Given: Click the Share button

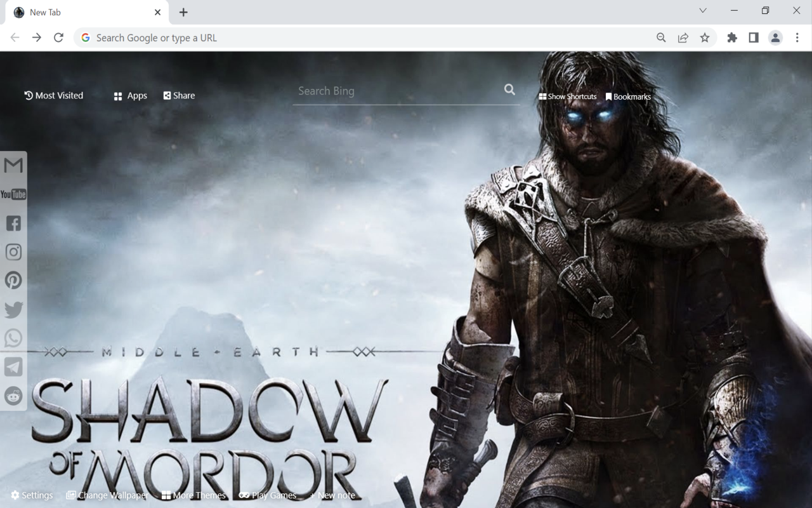Looking at the screenshot, I should (179, 95).
